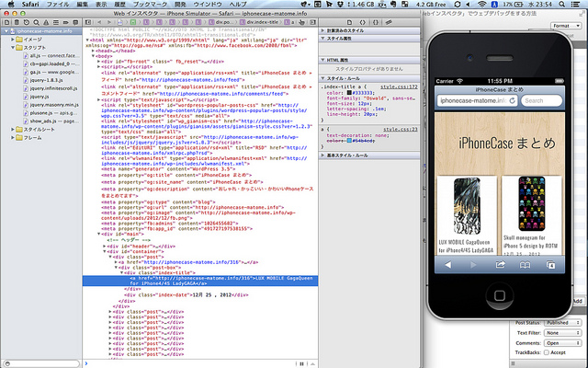Viewport: 588px width, 368px height.
Task: Open the Breakpoints arrow-shaped icon
Action: [65, 22]
